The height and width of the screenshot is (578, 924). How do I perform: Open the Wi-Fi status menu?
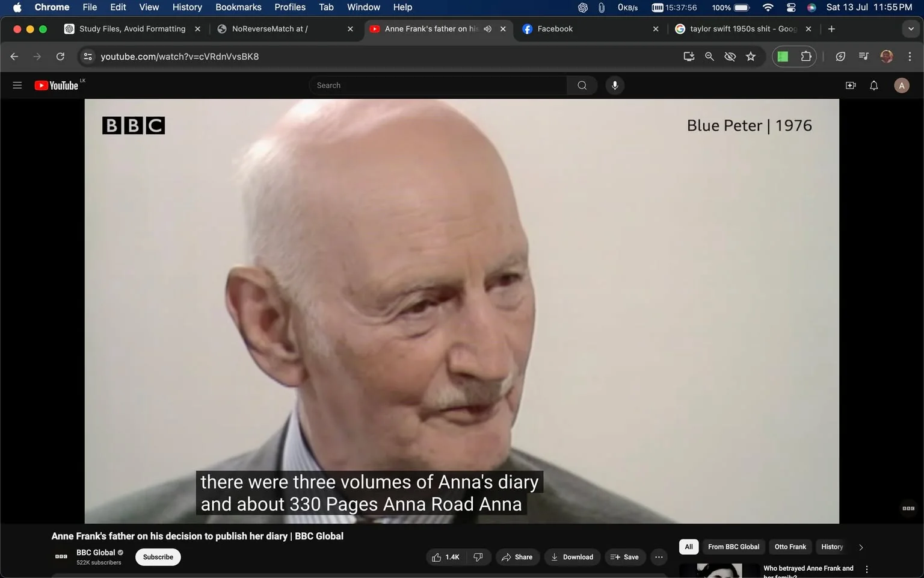(768, 7)
